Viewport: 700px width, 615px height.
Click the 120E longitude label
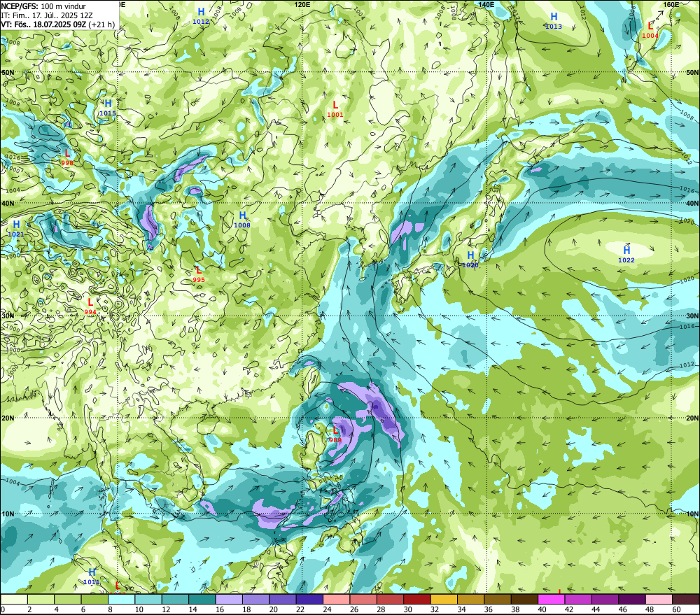click(302, 4)
